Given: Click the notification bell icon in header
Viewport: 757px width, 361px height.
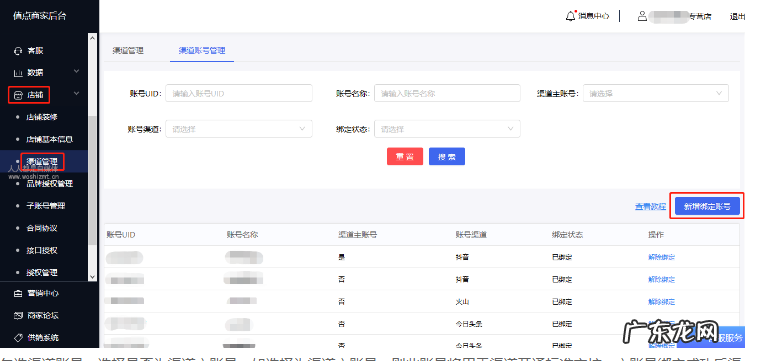Looking at the screenshot, I should pos(571,16).
